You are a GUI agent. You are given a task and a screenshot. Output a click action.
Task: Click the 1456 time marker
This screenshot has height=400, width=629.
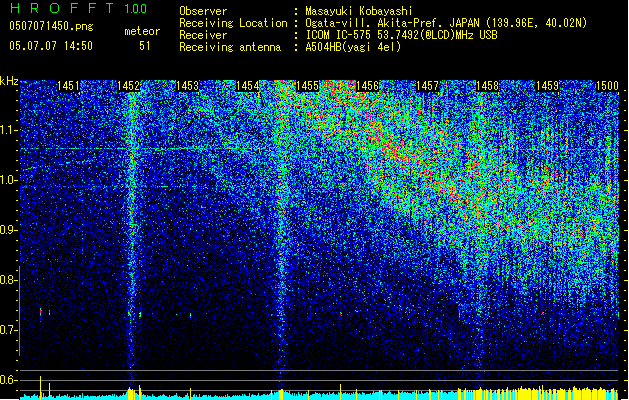(367, 86)
